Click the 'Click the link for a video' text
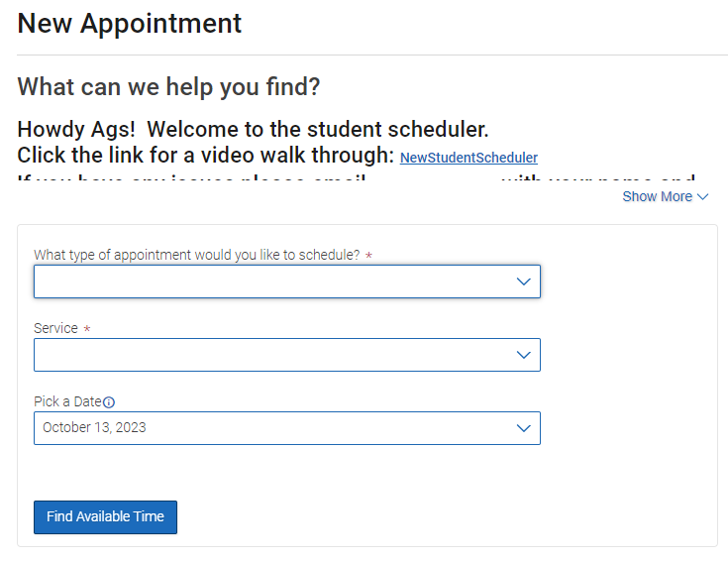The image size is (728, 561). tap(206, 156)
